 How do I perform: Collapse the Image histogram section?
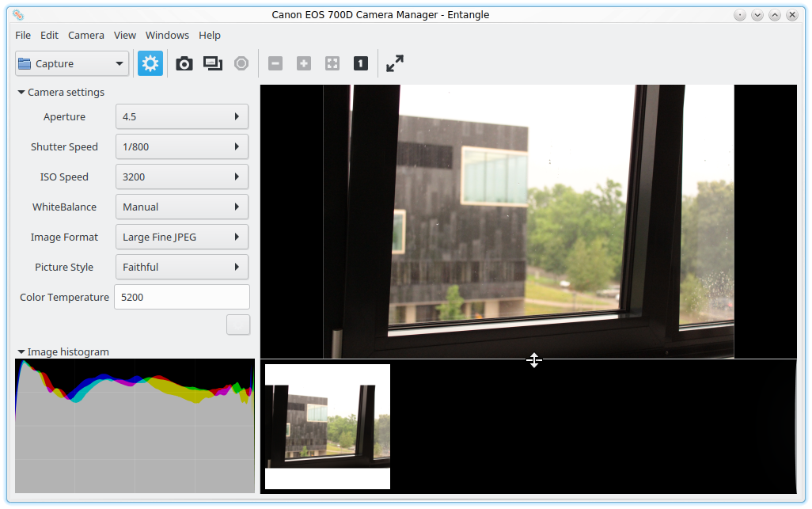pyautogui.click(x=21, y=352)
